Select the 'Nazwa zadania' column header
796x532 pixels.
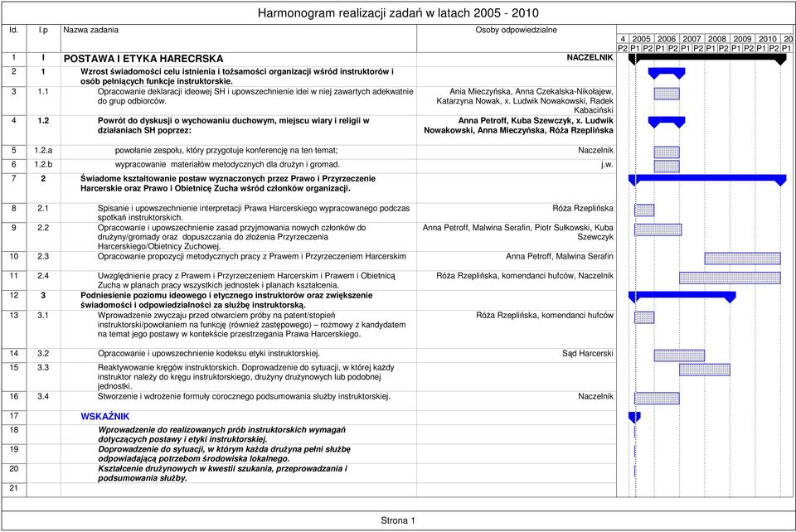[x=91, y=30]
